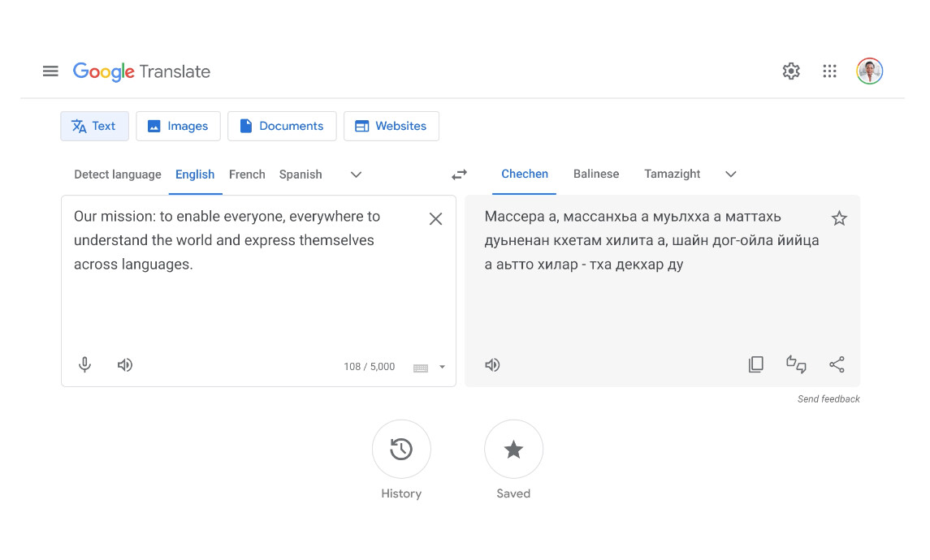Listen to the Chechen translation
This screenshot has height=560, width=930.
[x=492, y=365]
